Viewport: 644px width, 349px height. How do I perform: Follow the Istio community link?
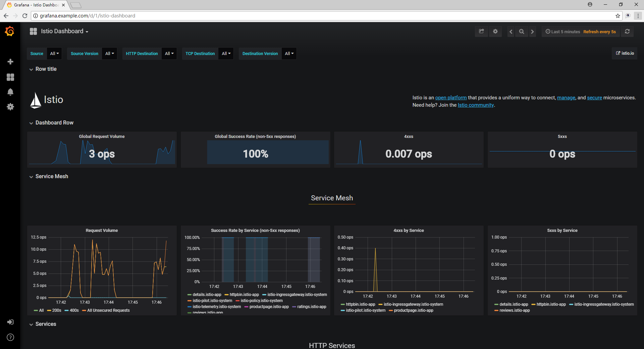(x=476, y=105)
